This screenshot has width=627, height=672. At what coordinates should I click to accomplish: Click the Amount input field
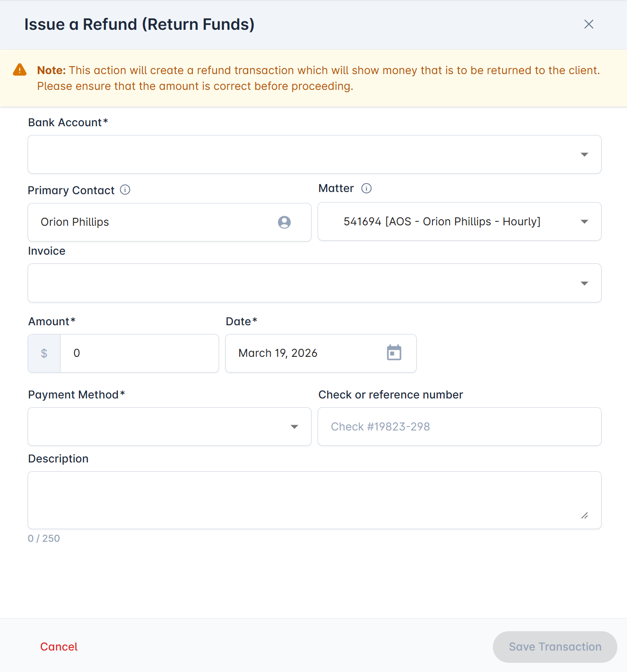139,353
